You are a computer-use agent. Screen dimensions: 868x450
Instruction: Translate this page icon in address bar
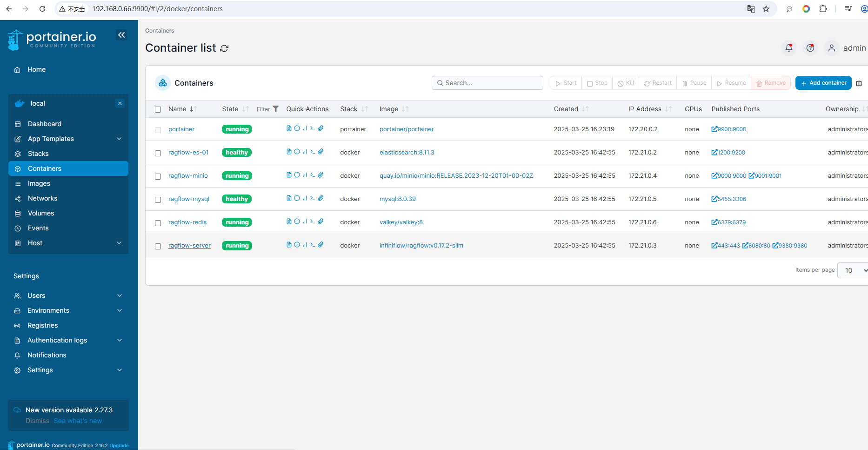pos(751,9)
